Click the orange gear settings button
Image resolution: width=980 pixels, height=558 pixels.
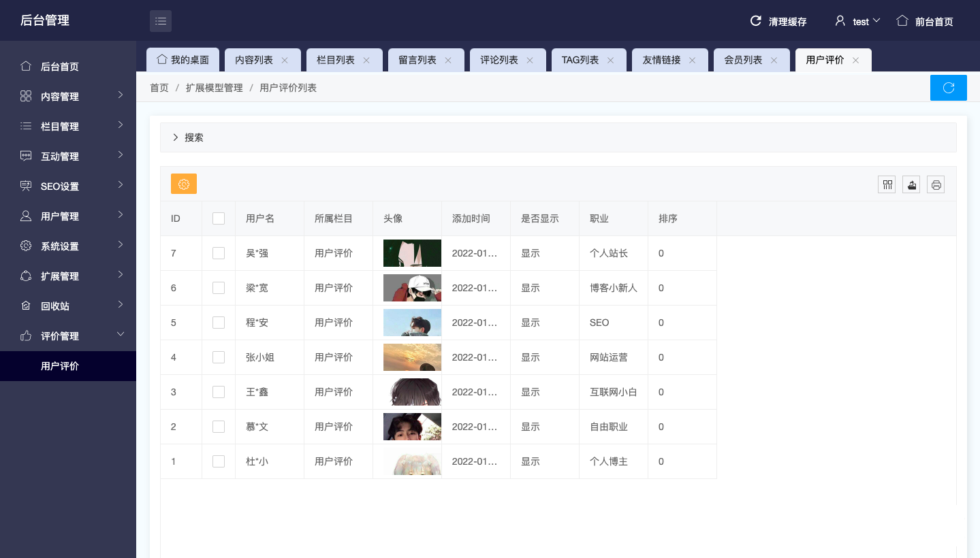[x=183, y=184]
